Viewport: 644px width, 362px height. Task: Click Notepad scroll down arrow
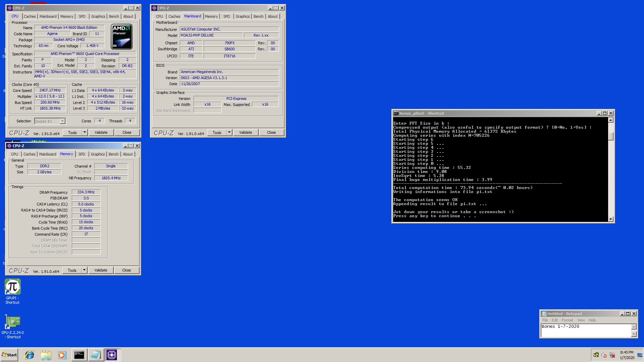click(x=634, y=334)
